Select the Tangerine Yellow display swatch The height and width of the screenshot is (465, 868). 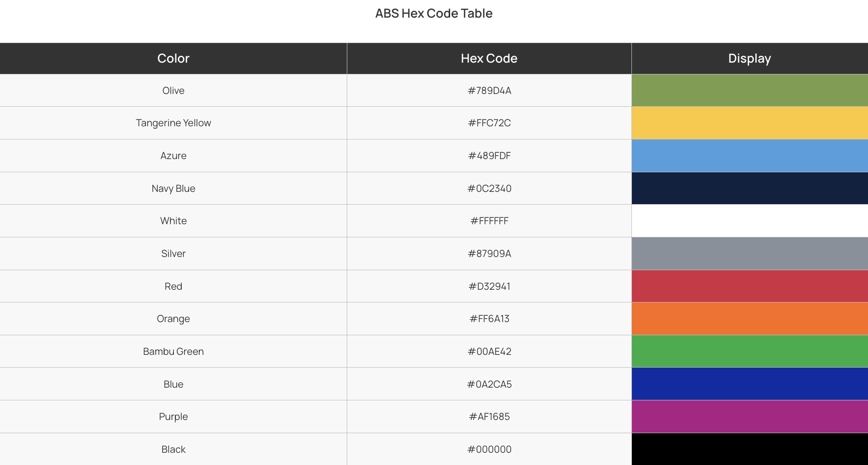point(749,123)
